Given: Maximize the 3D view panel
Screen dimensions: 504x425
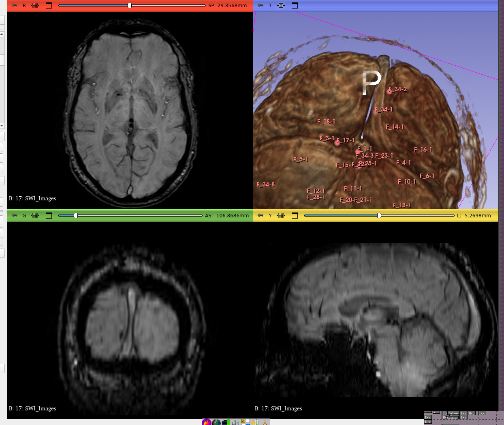Looking at the screenshot, I should tap(295, 6).
